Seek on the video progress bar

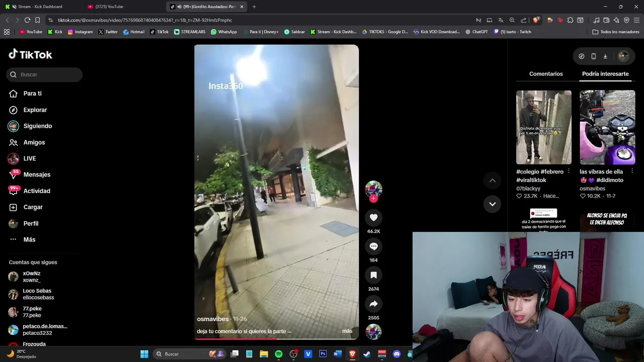coord(276,339)
